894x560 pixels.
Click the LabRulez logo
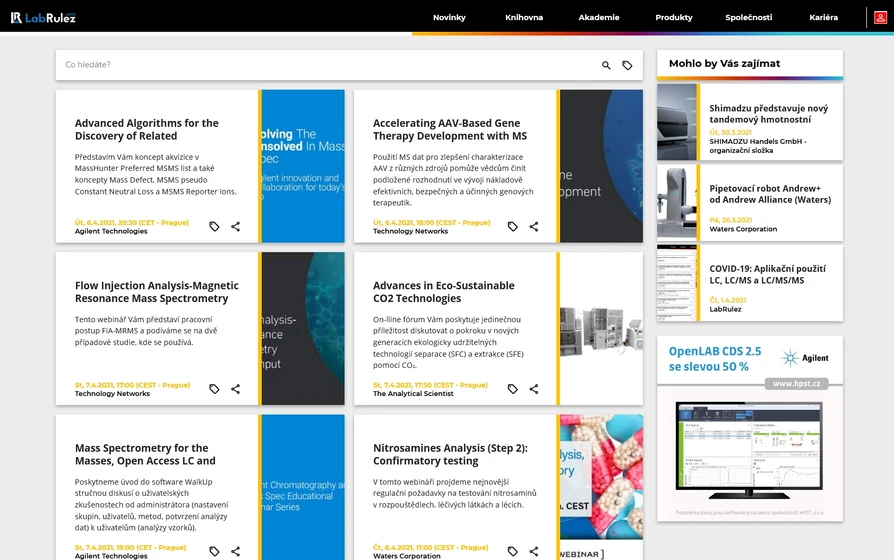coord(43,18)
